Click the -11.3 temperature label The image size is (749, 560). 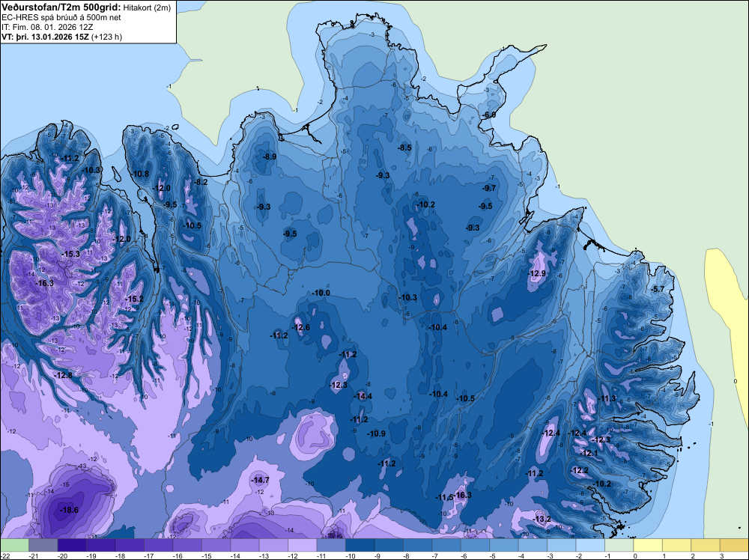coord(607,398)
